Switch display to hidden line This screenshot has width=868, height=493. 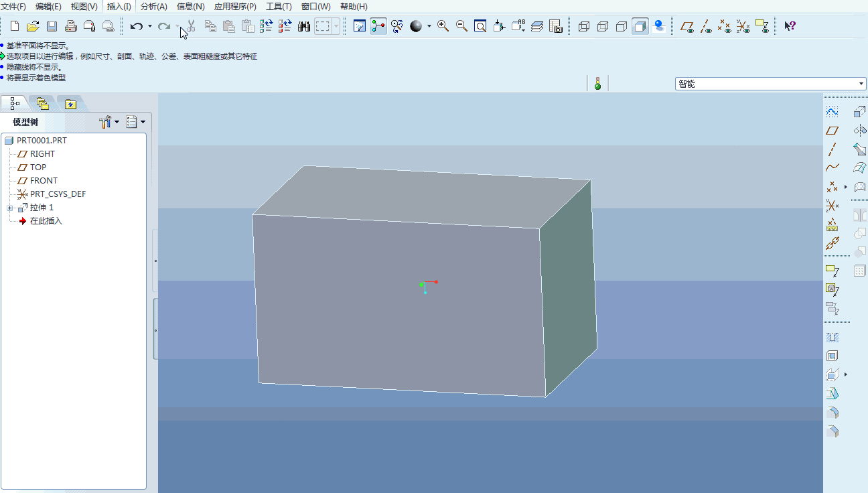point(602,26)
